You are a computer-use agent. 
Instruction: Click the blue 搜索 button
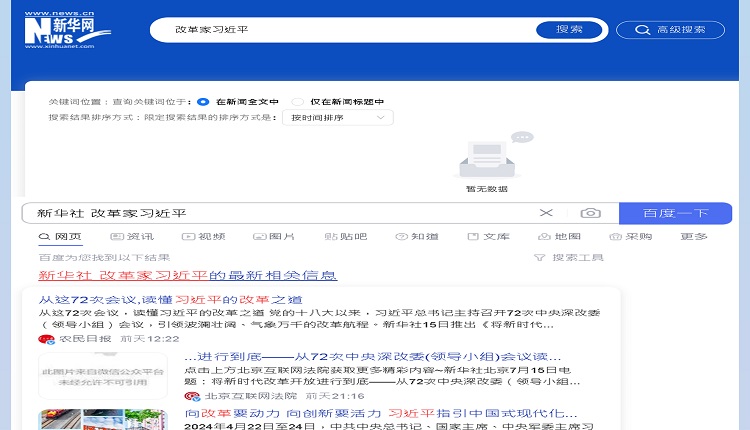[x=569, y=30]
